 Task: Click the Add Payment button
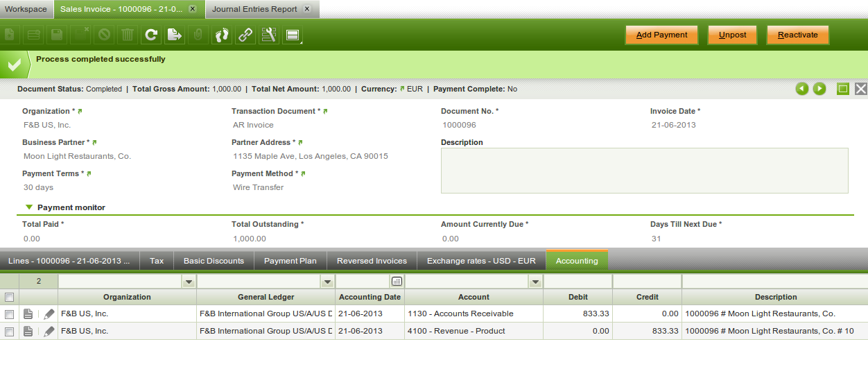[661, 35]
